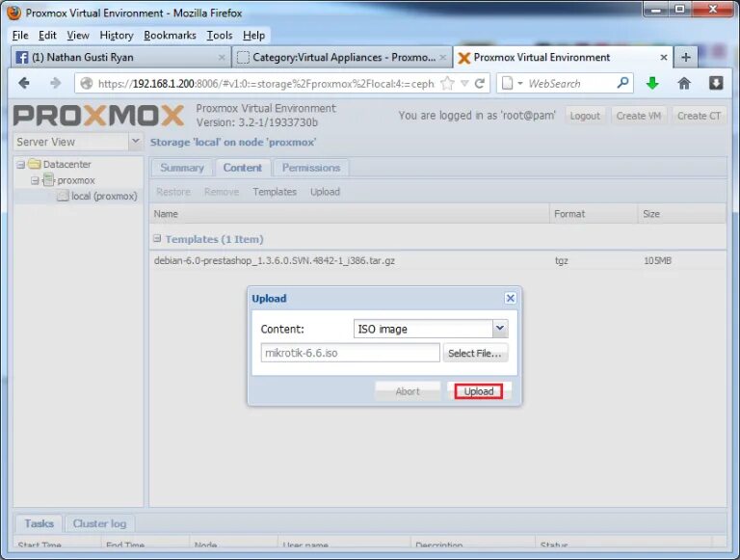Click the Abort button

[408, 391]
